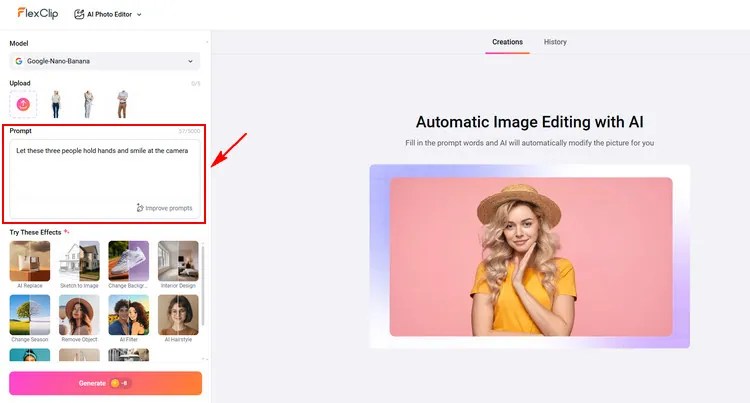750x403 pixels.
Task: Click the coin icon on Generate button
Action: [x=115, y=383]
